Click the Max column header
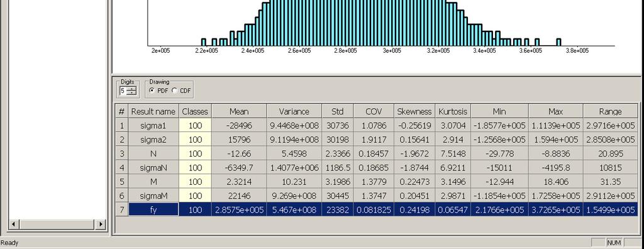 555,111
